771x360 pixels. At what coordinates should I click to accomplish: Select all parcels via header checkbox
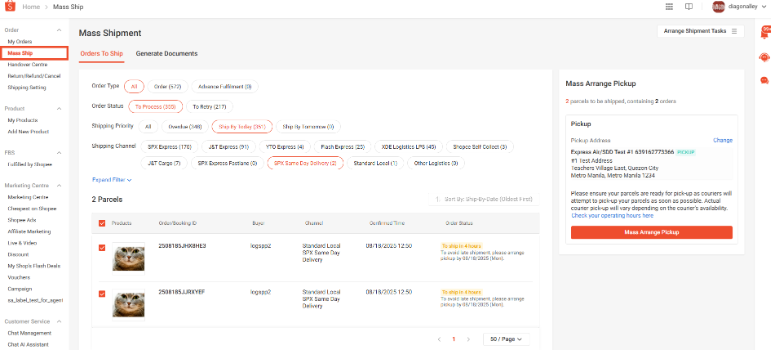click(x=102, y=223)
